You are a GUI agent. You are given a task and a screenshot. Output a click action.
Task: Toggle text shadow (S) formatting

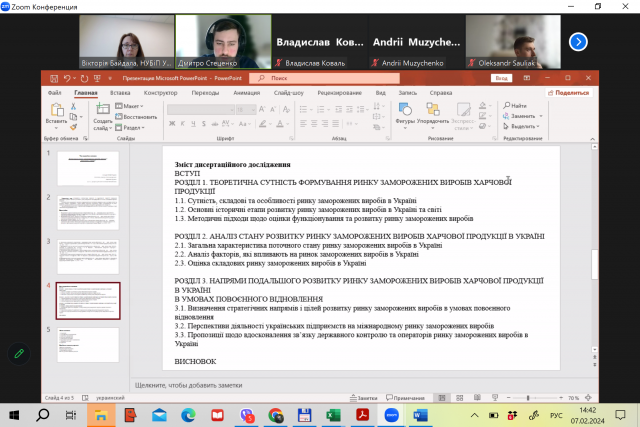(203, 124)
